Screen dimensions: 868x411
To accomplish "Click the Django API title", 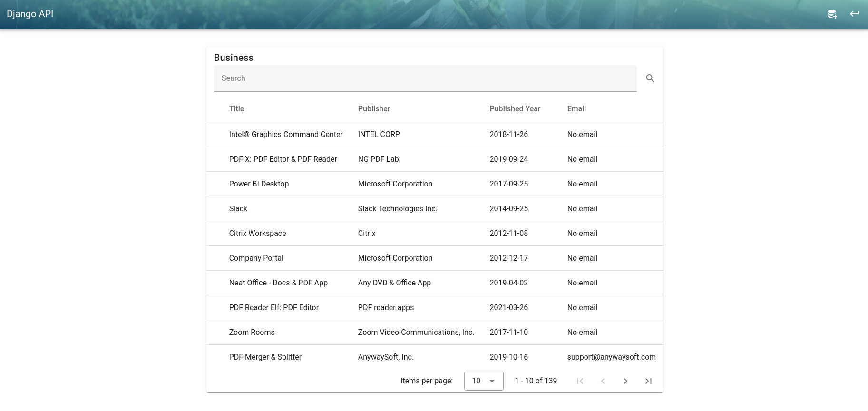I will click(x=30, y=14).
